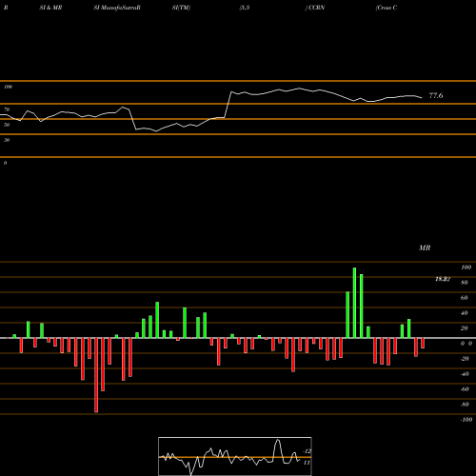Click the '(5,5' parameter text in header
Screen dimensions: 476x476
point(245,8)
